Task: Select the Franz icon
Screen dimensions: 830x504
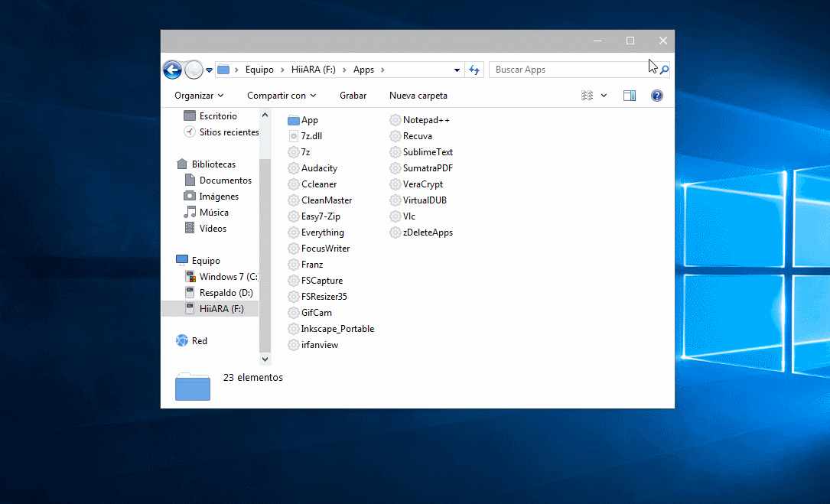Action: point(294,264)
